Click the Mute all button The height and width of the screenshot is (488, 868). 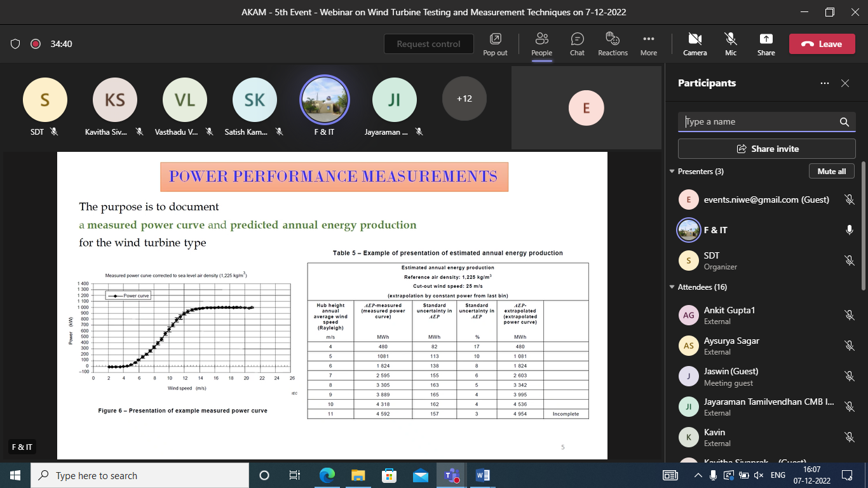tap(831, 172)
